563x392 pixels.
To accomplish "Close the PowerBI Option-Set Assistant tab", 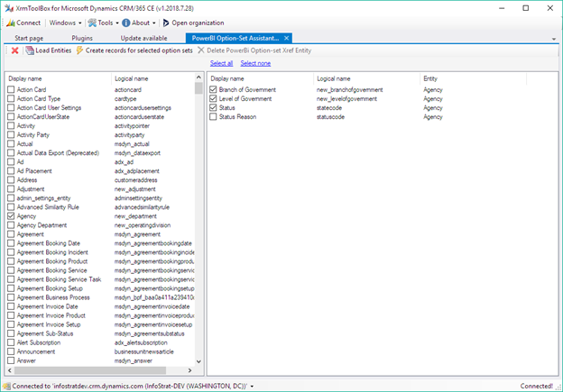I will point(286,38).
